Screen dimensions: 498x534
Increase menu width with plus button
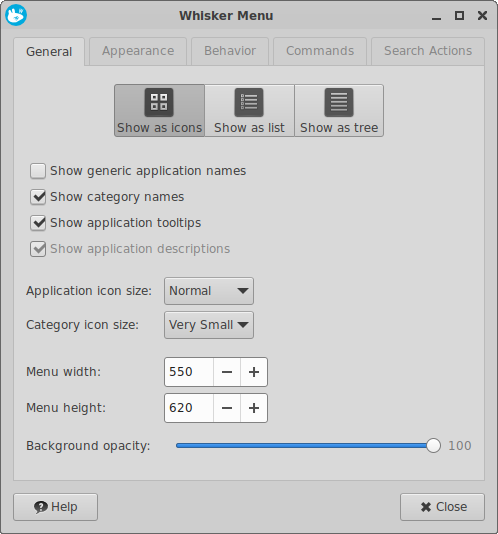click(254, 372)
